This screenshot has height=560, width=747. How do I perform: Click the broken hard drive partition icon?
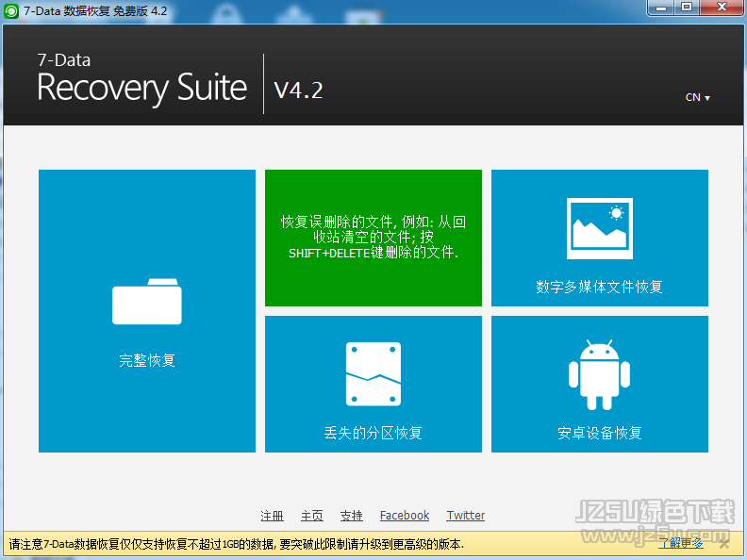pyautogui.click(x=373, y=374)
